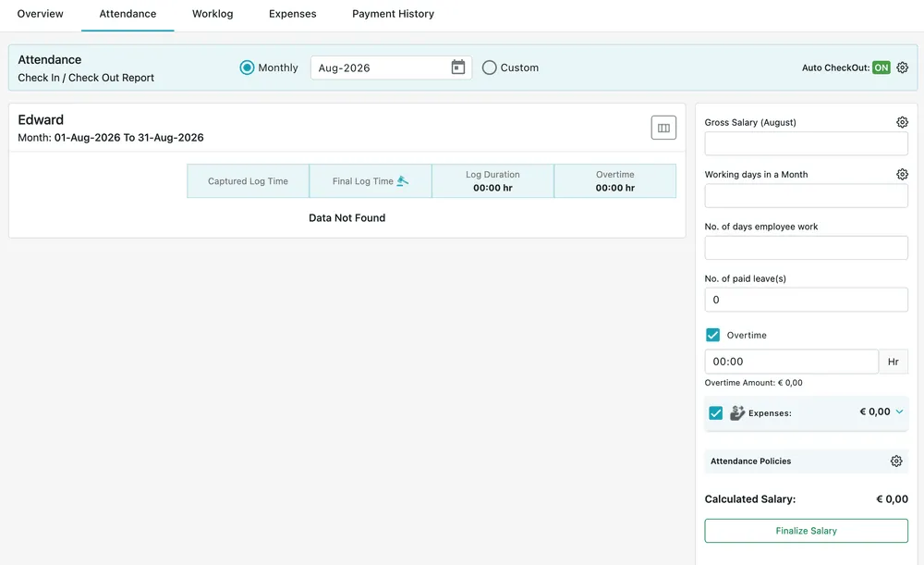Open the calendar picker for Aug-2026
924x565 pixels.
tap(458, 68)
